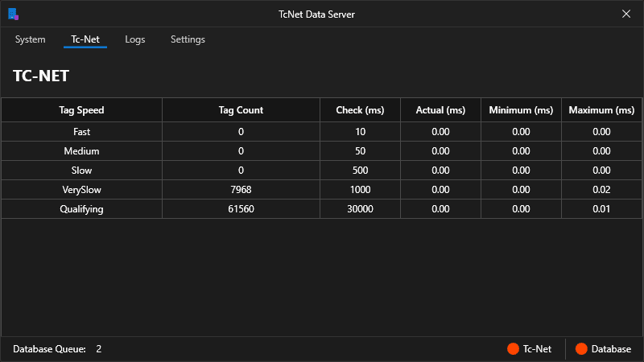
Task: Select the Medium tag speed row
Action: (322, 151)
